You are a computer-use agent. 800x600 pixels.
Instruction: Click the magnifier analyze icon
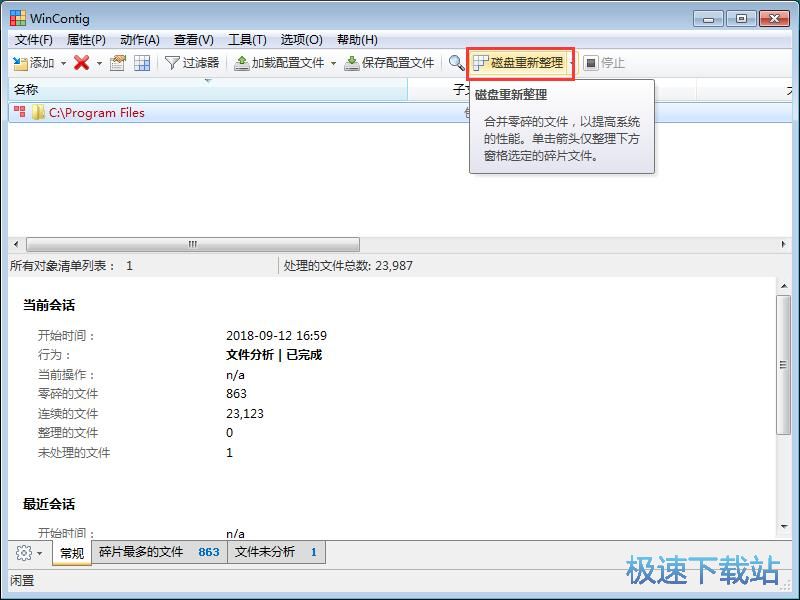[x=456, y=63]
